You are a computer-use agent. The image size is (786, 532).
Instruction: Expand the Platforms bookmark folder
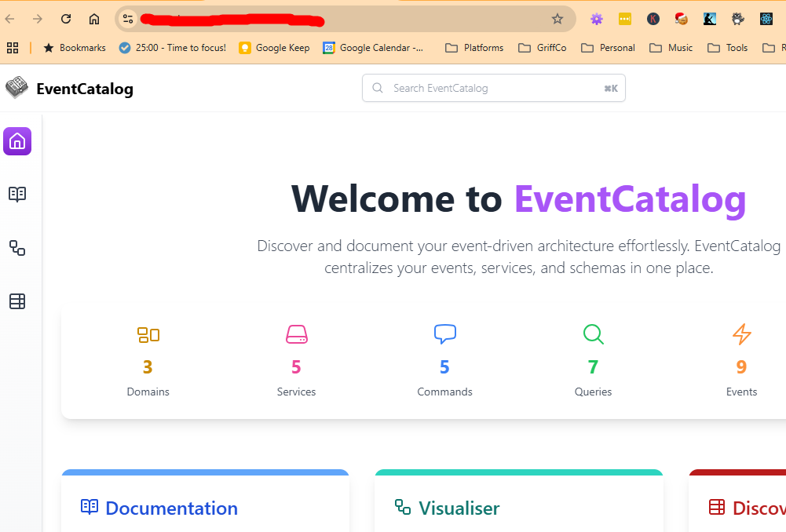point(474,48)
